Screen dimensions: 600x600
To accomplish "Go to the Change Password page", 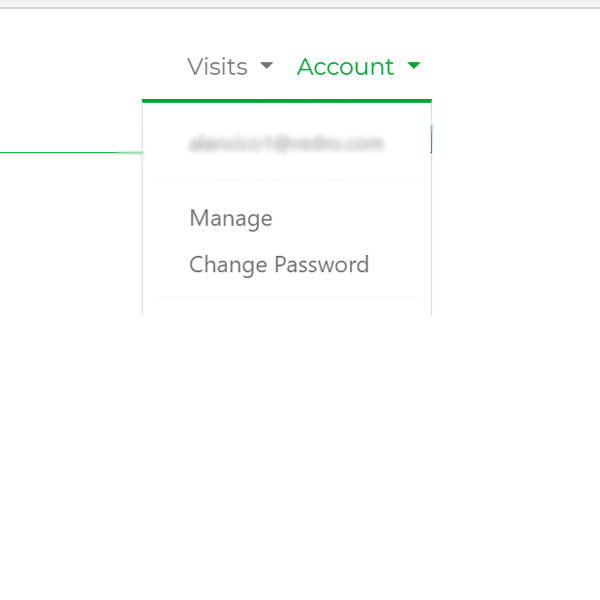I will pyautogui.click(x=279, y=265).
